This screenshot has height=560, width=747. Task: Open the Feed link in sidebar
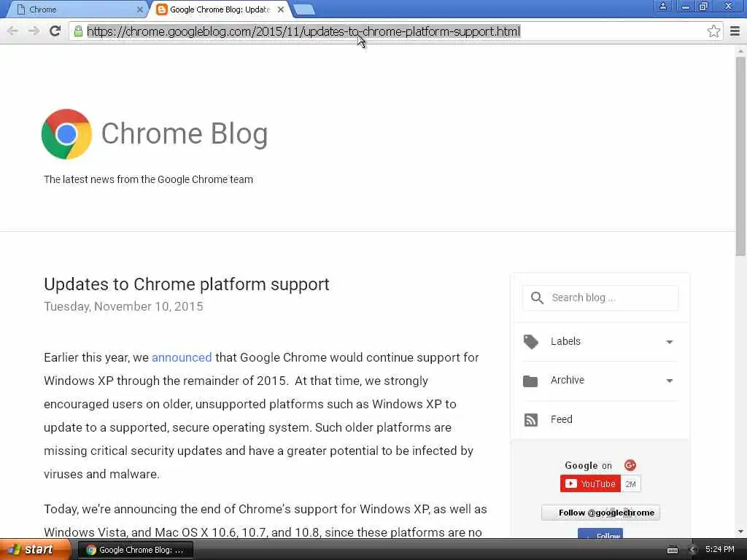pyautogui.click(x=561, y=419)
